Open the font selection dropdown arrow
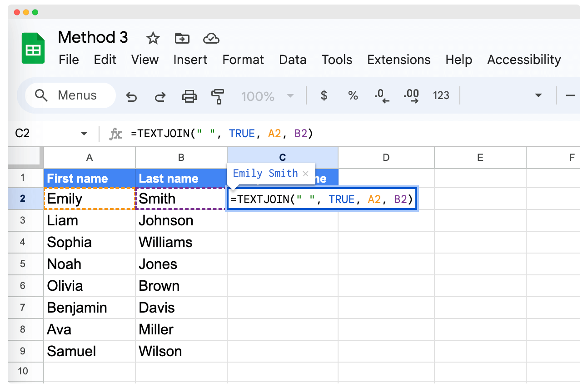Viewport: 588px width, 388px height. pyautogui.click(x=538, y=96)
